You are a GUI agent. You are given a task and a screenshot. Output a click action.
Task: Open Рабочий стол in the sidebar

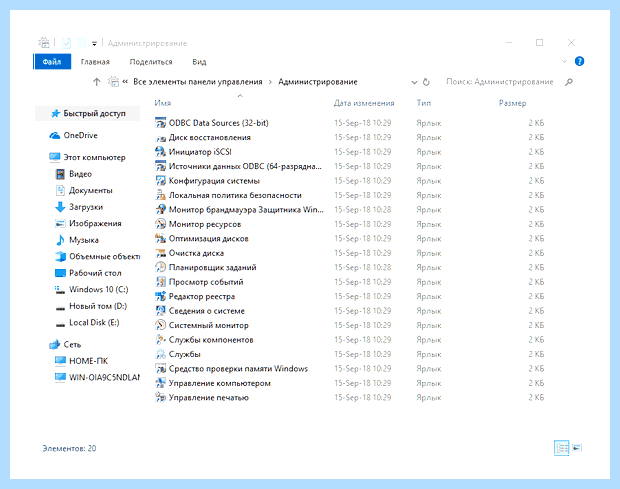[x=95, y=273]
